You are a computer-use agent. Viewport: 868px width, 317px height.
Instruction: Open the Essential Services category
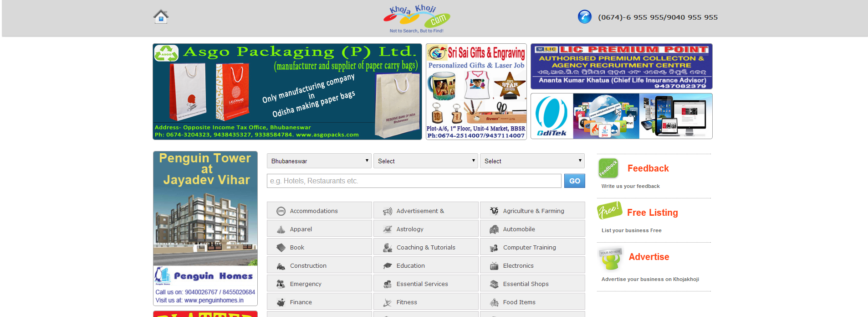426,283
